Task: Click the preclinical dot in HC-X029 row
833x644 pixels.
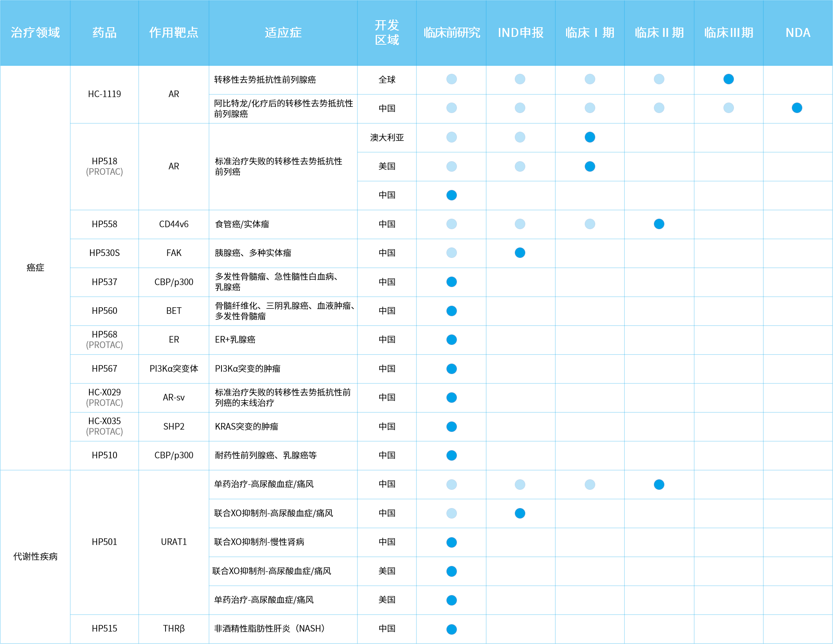Action: pyautogui.click(x=451, y=397)
